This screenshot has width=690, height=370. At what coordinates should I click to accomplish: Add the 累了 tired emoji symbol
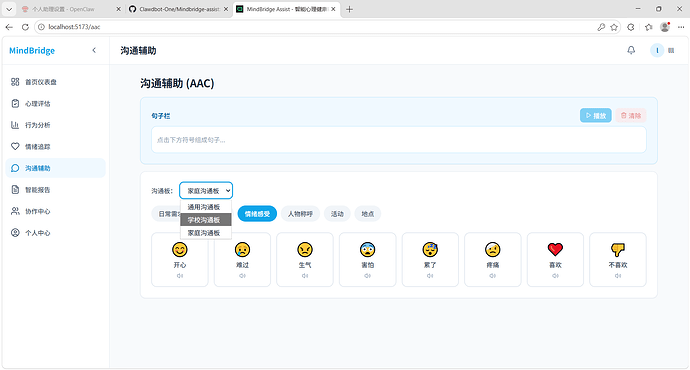tap(430, 260)
